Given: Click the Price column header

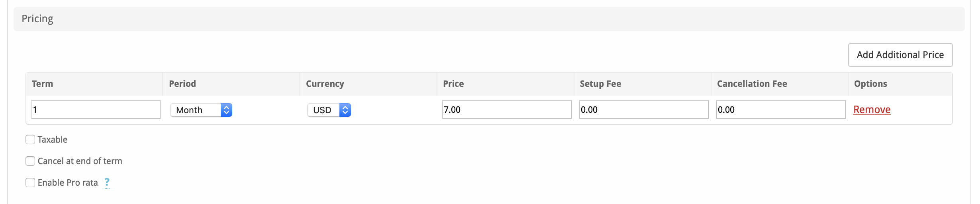Looking at the screenshot, I should [x=453, y=84].
